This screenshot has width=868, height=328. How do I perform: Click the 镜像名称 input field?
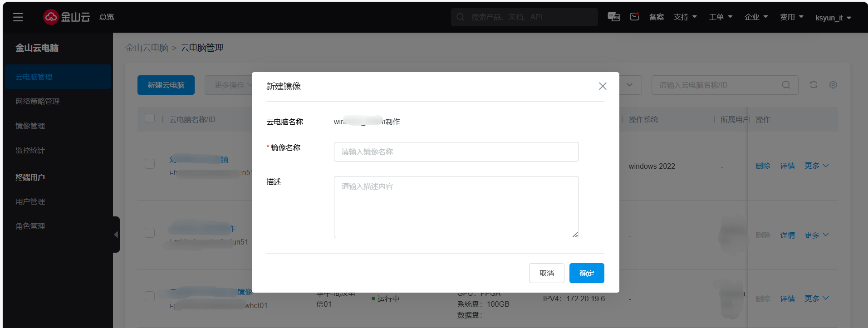tap(456, 152)
